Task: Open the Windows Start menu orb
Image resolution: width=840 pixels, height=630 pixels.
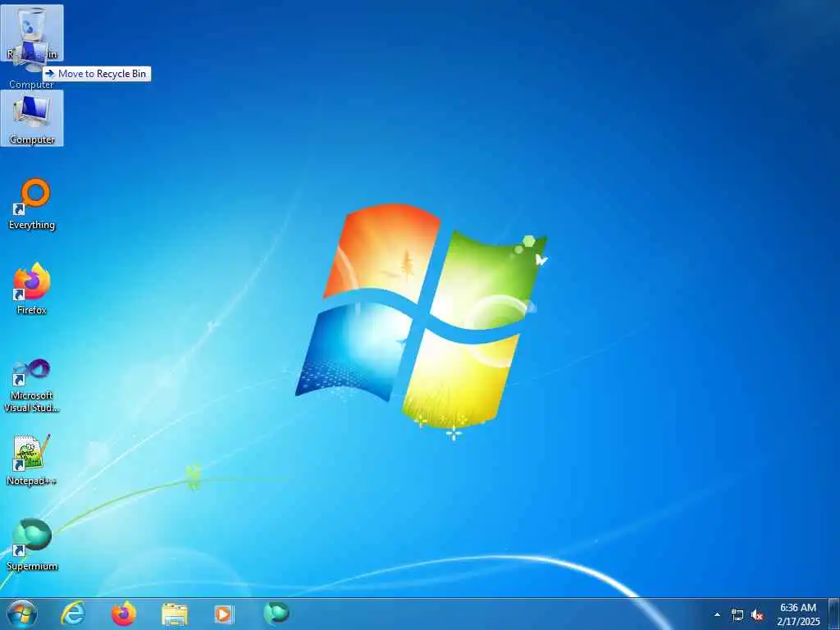Action: pos(22,614)
